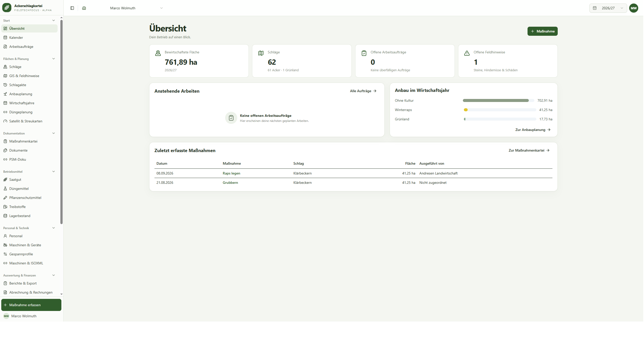Click the Ohne Kultur progress bar
This screenshot has width=644, height=352.
[498, 100]
